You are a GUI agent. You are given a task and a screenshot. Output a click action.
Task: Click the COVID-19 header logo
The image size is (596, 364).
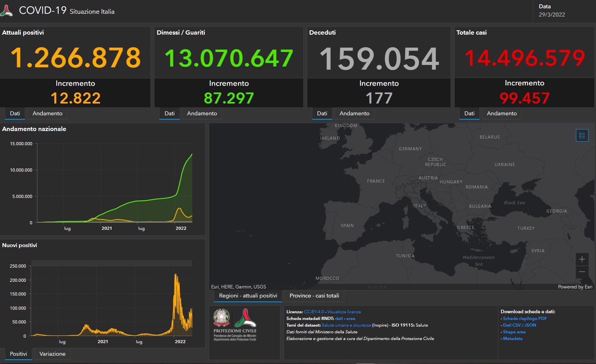click(7, 11)
